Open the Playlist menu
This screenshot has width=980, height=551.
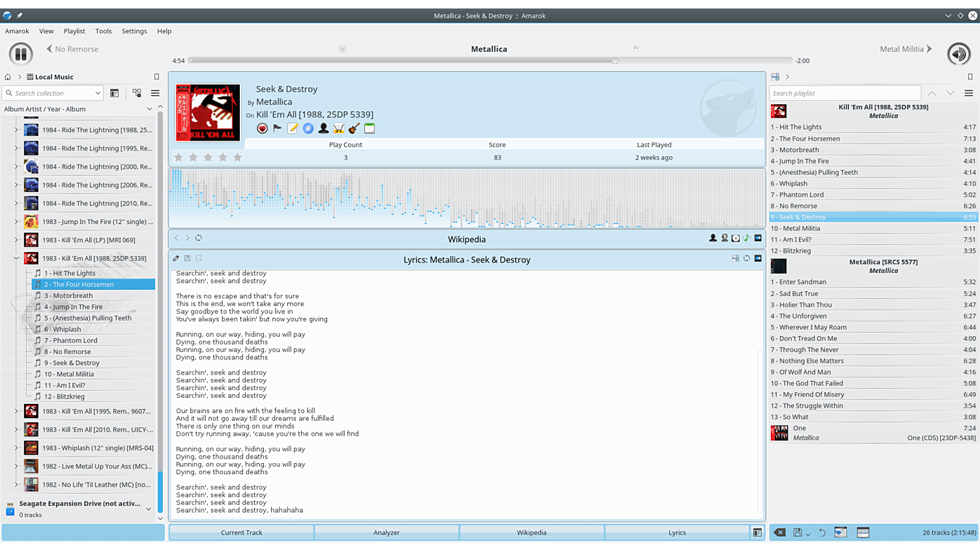coord(74,31)
